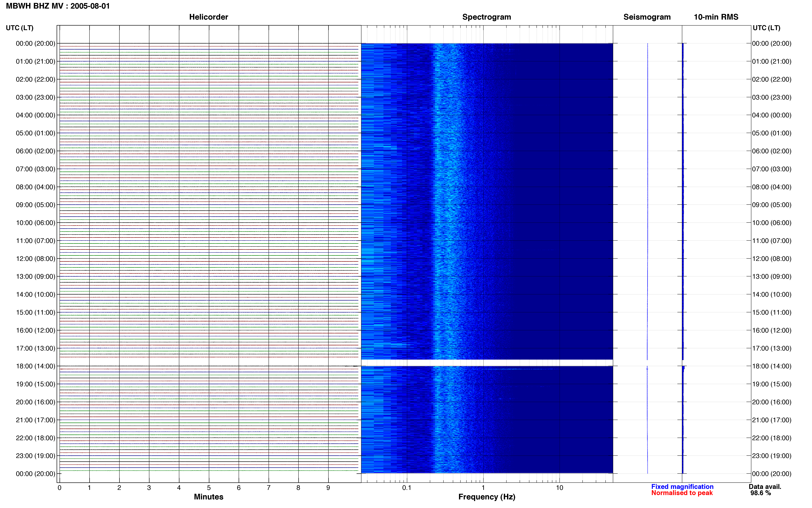Click the 'Fixed magnification' legend text
The width and height of the screenshot is (812, 508).
(682, 486)
